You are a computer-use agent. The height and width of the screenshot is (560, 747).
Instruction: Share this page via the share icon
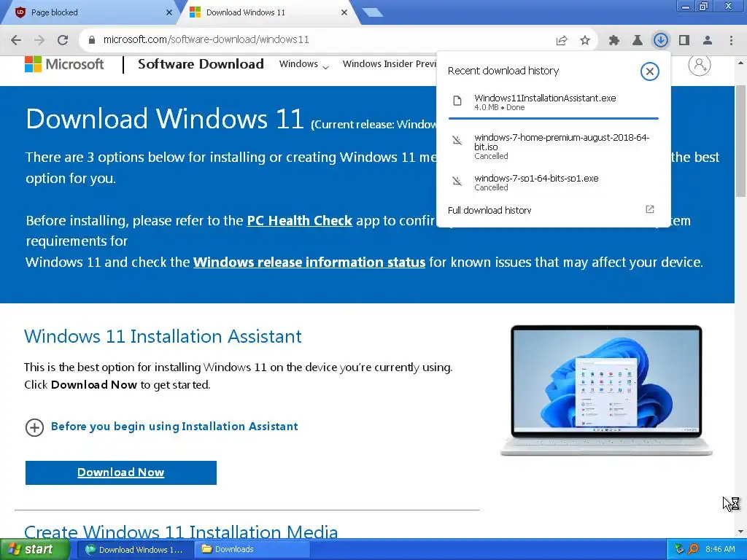point(562,41)
